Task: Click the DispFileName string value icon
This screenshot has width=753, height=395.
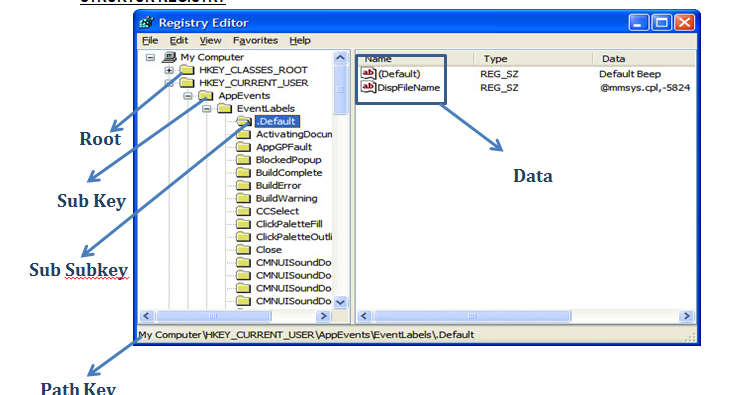Action: click(368, 87)
